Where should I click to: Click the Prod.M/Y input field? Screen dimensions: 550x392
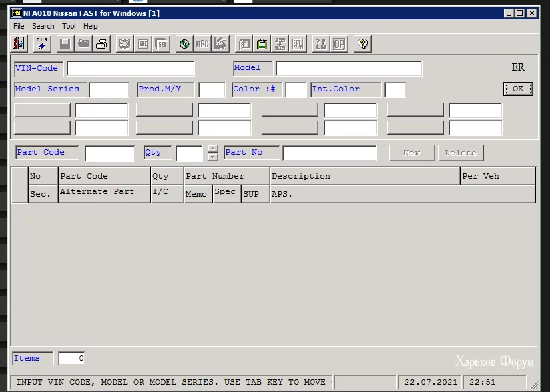[212, 90]
